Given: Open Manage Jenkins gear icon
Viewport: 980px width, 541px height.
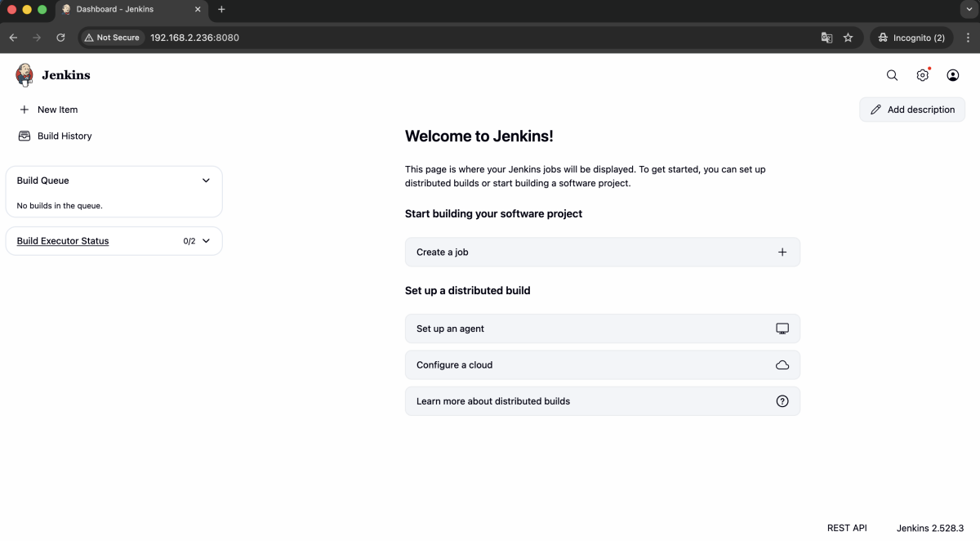Looking at the screenshot, I should point(922,75).
